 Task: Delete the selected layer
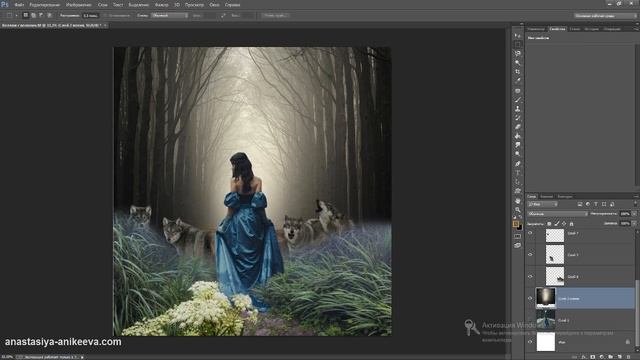(x=629, y=357)
